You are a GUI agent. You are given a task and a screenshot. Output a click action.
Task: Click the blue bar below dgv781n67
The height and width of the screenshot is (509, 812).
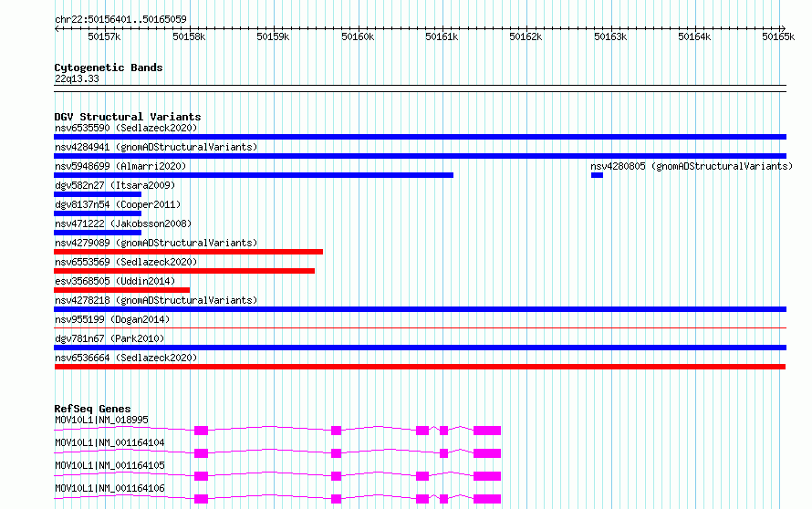point(420,348)
